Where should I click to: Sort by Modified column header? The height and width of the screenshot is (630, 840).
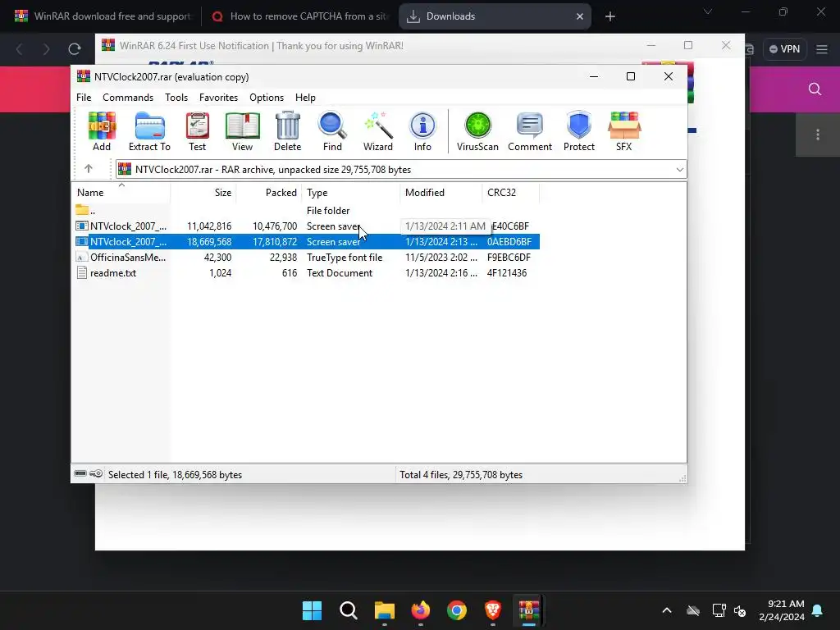pos(441,192)
